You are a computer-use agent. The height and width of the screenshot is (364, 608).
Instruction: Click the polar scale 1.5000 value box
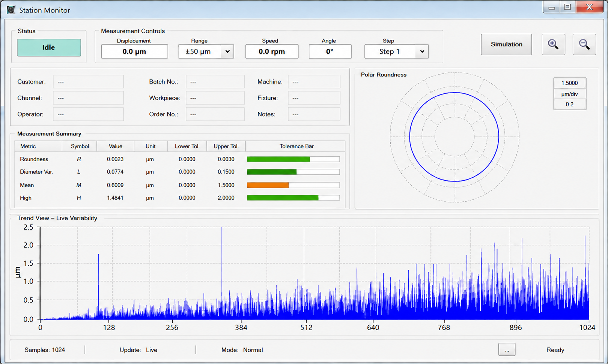569,83
